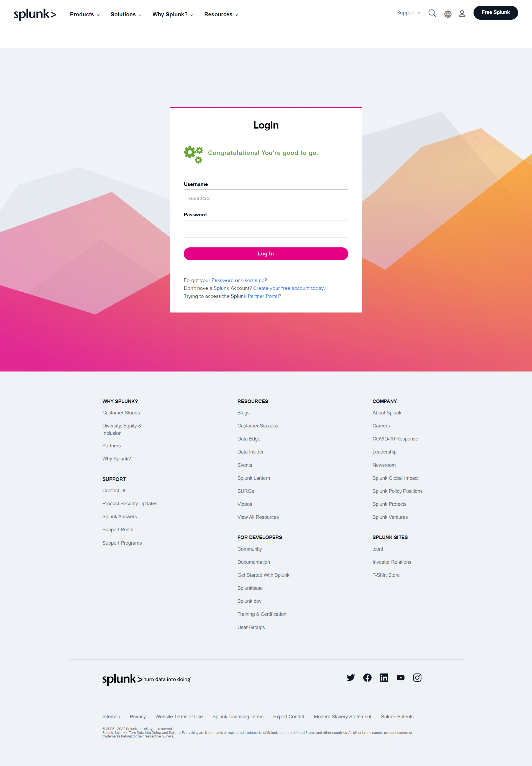Open the Videos footer link
Screen dimensions: 532x766
coord(245,504)
